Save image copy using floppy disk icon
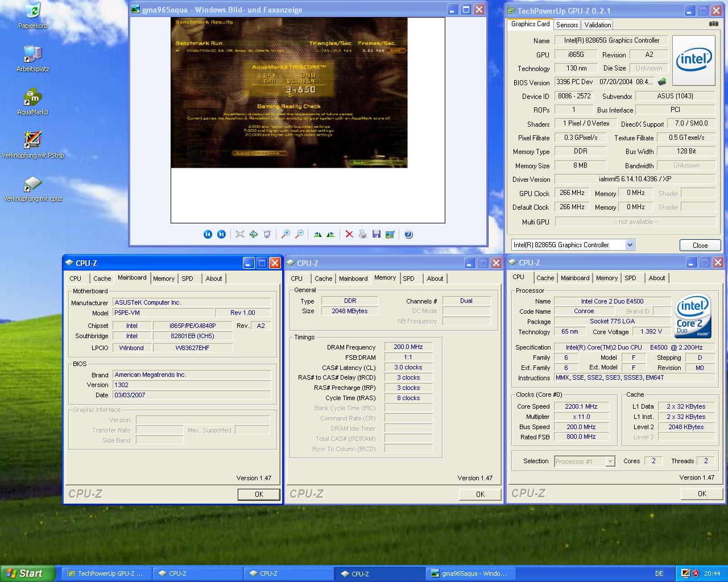The height and width of the screenshot is (582, 728). coord(377,234)
